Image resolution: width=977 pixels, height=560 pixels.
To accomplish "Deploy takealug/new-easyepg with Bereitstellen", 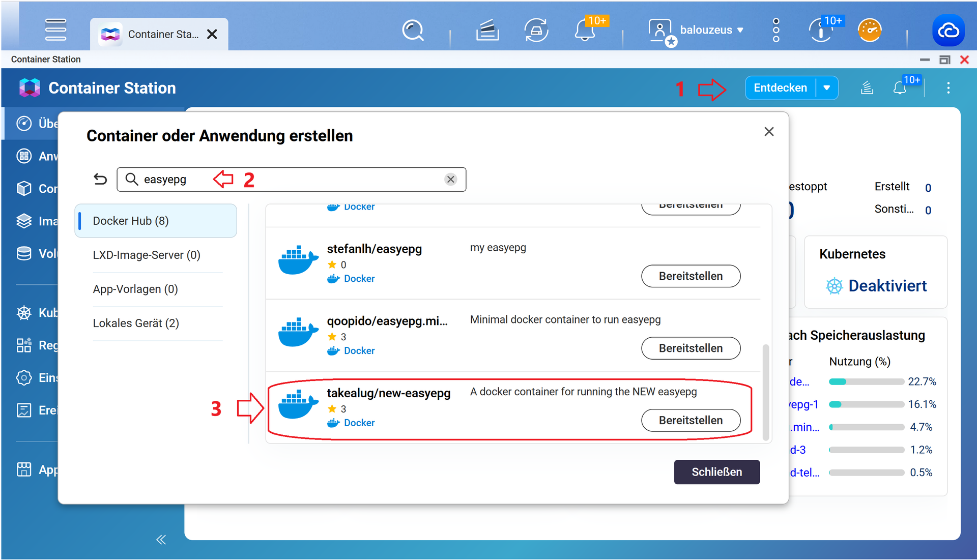I will (x=691, y=421).
